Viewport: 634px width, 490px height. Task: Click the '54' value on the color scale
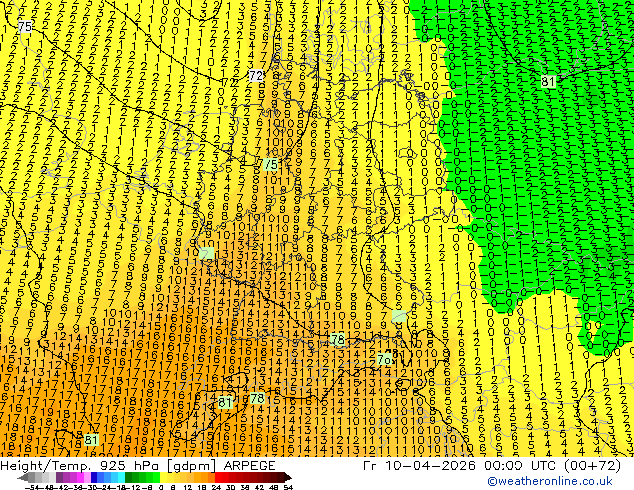click(288, 487)
